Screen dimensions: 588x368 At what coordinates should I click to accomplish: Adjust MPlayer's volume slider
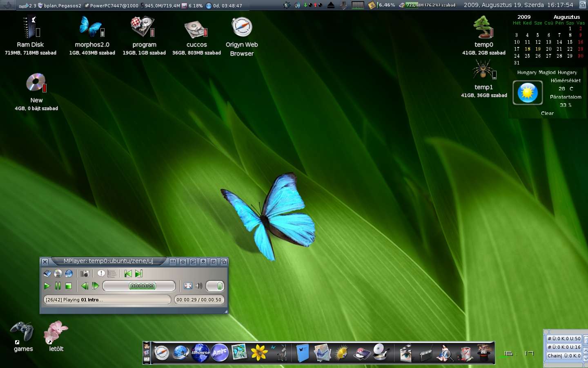tap(215, 286)
